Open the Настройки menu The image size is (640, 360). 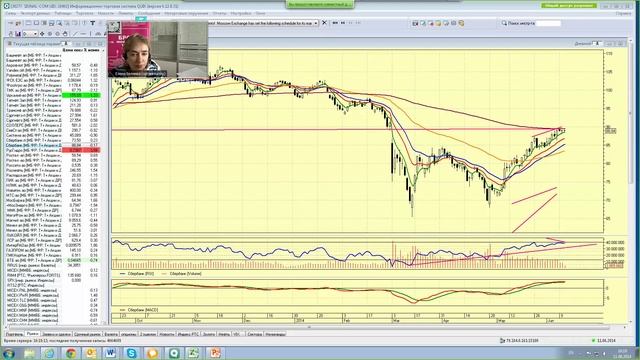pyautogui.click(x=241, y=13)
